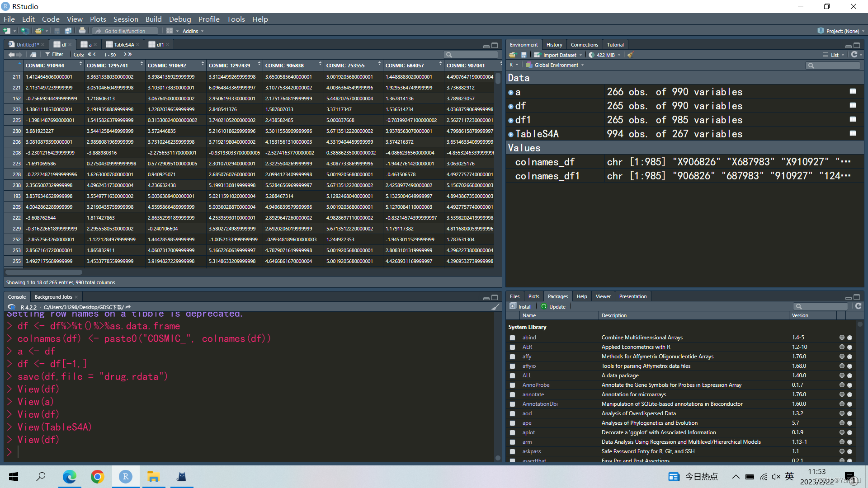Clear console with the broom icon

[495, 307]
